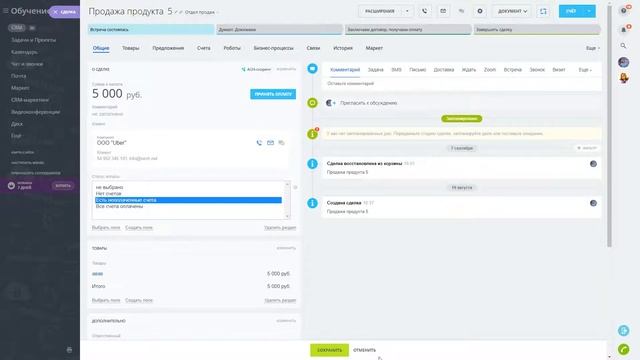The image size is (640, 360).
Task: Switch to the Предложения tab
Action: pos(168,48)
